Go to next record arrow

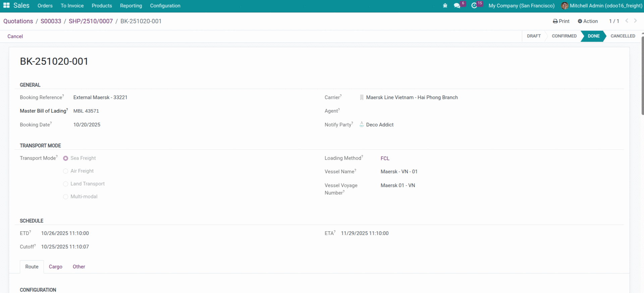[635, 21]
